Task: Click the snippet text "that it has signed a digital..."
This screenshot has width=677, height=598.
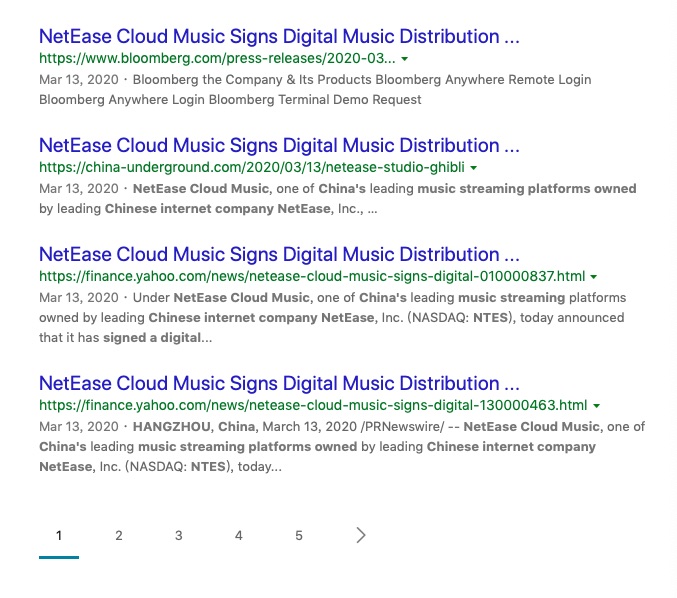Action: pos(126,338)
